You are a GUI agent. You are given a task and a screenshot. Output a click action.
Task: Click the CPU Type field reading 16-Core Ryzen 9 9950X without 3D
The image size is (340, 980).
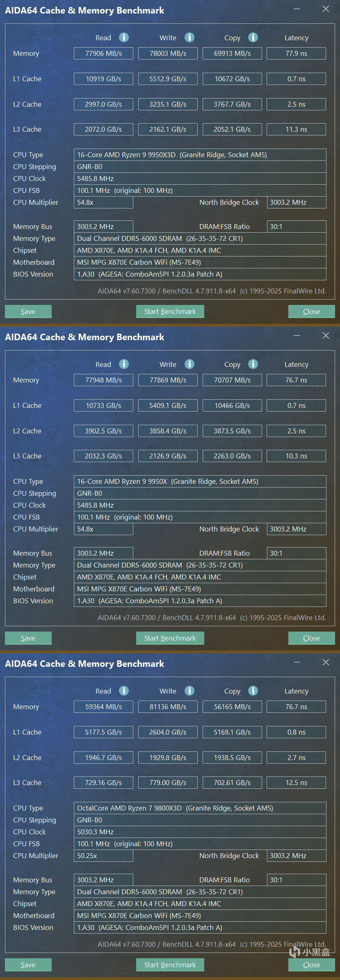tap(200, 481)
